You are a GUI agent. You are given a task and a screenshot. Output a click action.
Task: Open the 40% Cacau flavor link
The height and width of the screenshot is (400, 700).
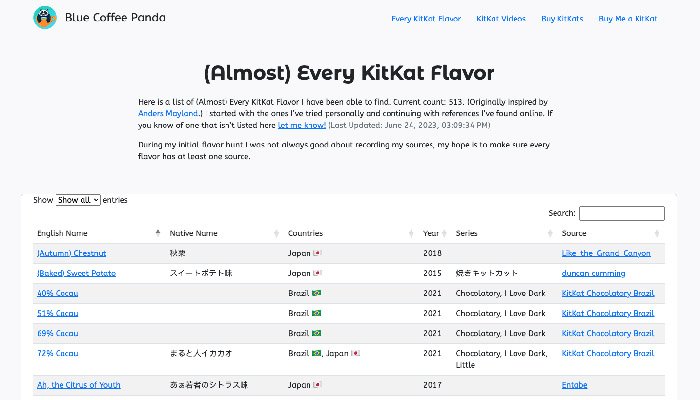point(58,293)
